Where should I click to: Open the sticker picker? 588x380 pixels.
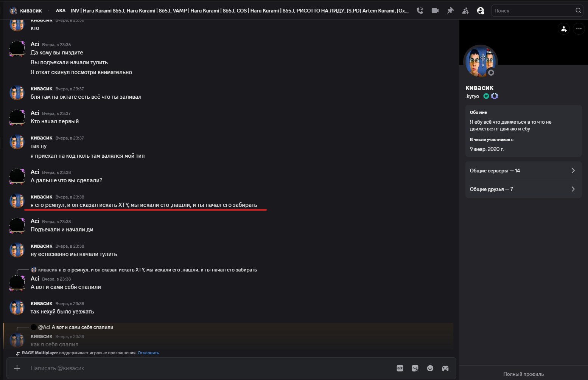click(415, 368)
